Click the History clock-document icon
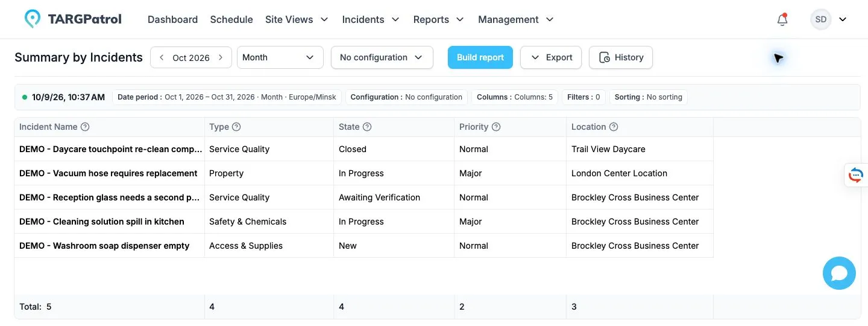 604,57
